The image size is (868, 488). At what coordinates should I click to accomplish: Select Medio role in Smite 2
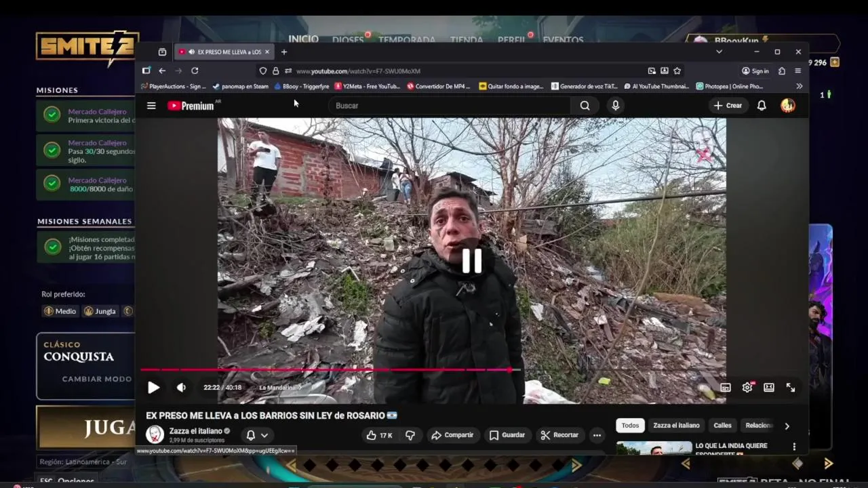click(60, 311)
